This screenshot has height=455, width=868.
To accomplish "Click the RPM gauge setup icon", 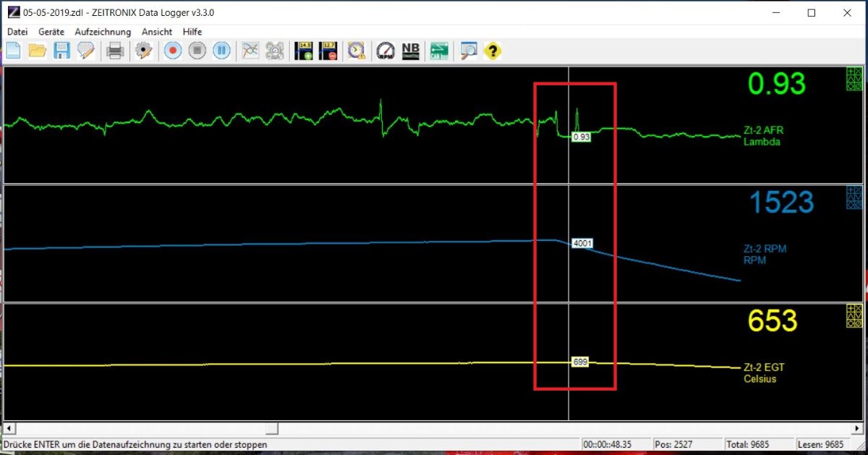I will click(386, 51).
